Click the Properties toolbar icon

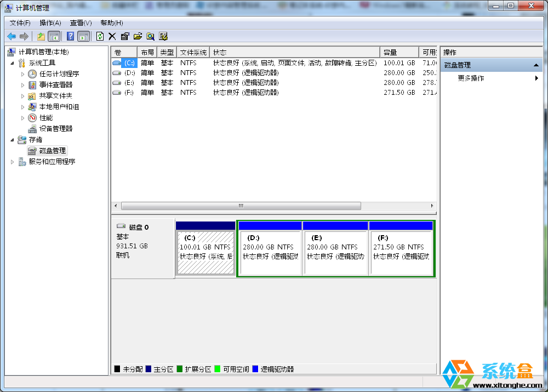coord(125,36)
